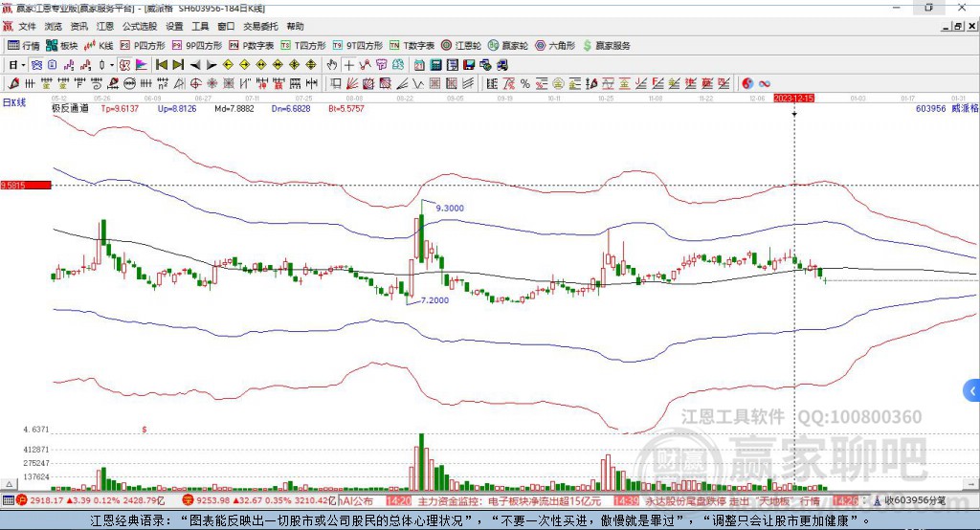This screenshot has height=530, width=980.
Task: Click the red-blue yin-yang icon
Action: (747, 84)
